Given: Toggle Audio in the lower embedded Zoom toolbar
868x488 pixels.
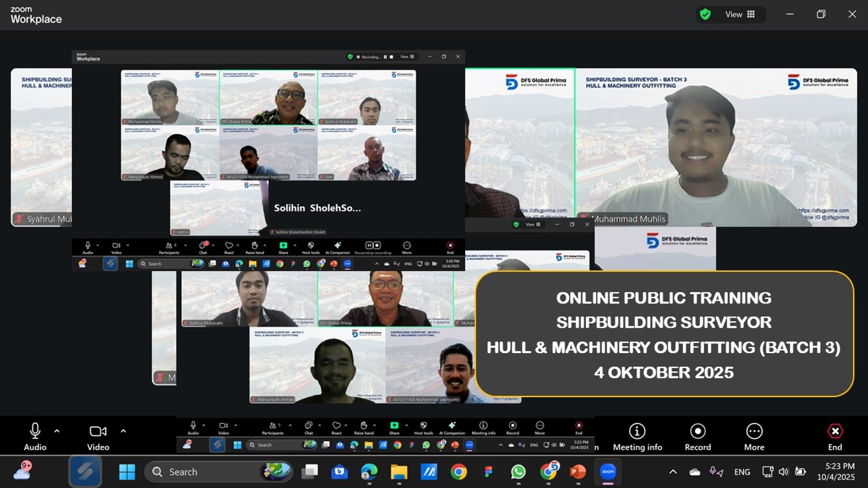Looking at the screenshot, I should click(193, 428).
